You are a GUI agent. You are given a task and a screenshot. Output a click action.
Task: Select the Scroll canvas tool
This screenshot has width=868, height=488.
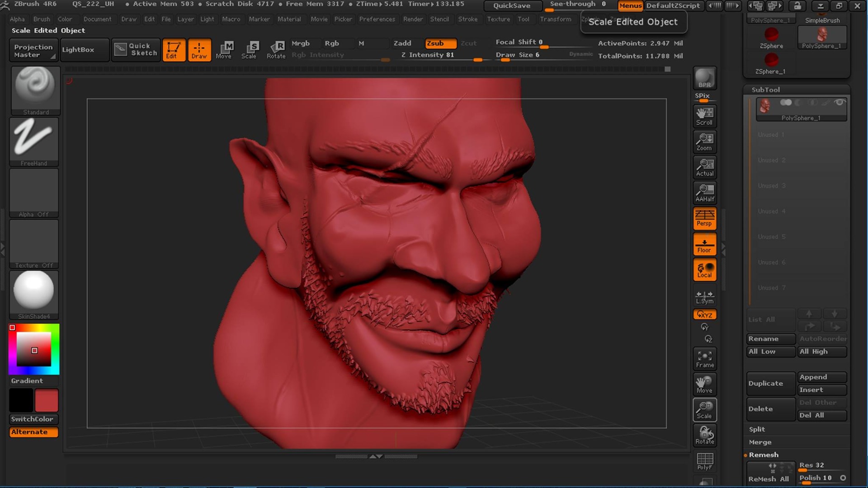pos(704,116)
